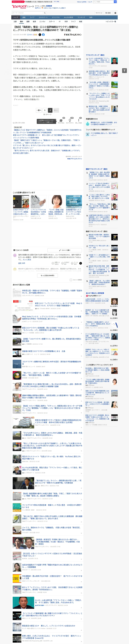This screenshot has width=129, height=644.
Task: Click the web search field at top
Action: click(x=103, y=2)
